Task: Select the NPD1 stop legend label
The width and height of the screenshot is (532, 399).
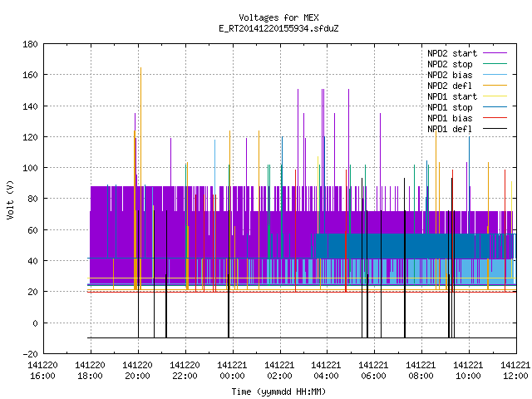Action: (x=450, y=107)
